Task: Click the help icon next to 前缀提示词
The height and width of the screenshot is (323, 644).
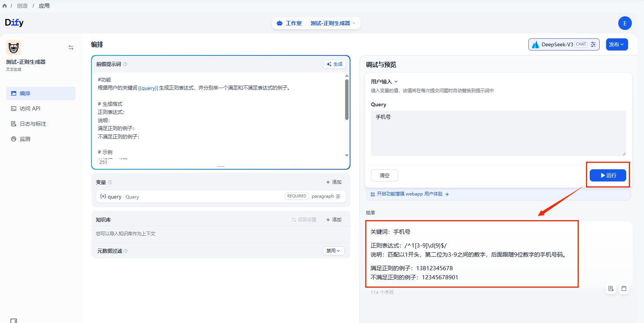Action: click(125, 64)
